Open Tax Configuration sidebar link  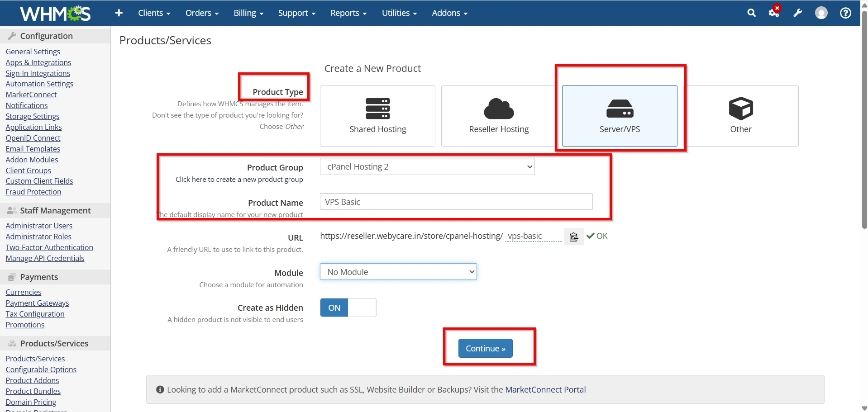pyautogui.click(x=35, y=314)
